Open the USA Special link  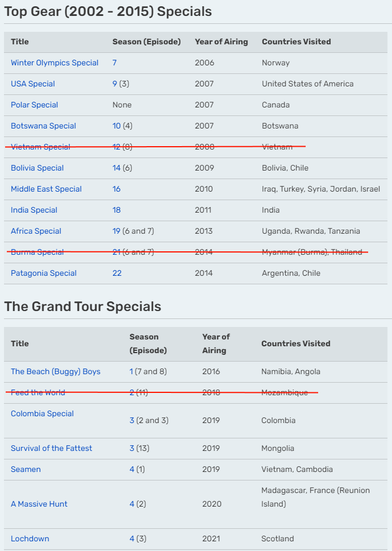(x=32, y=84)
